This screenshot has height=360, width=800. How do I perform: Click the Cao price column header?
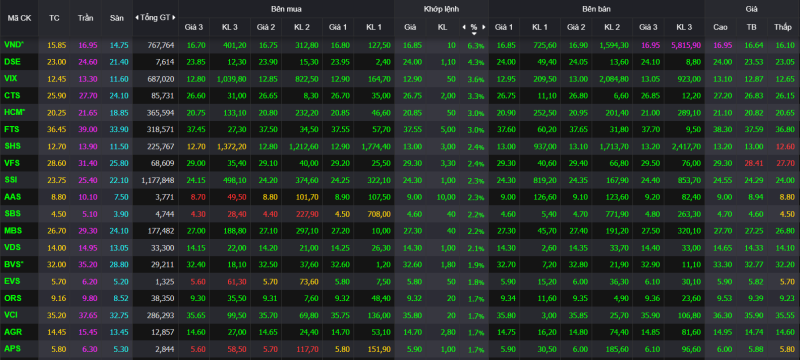coord(721,27)
